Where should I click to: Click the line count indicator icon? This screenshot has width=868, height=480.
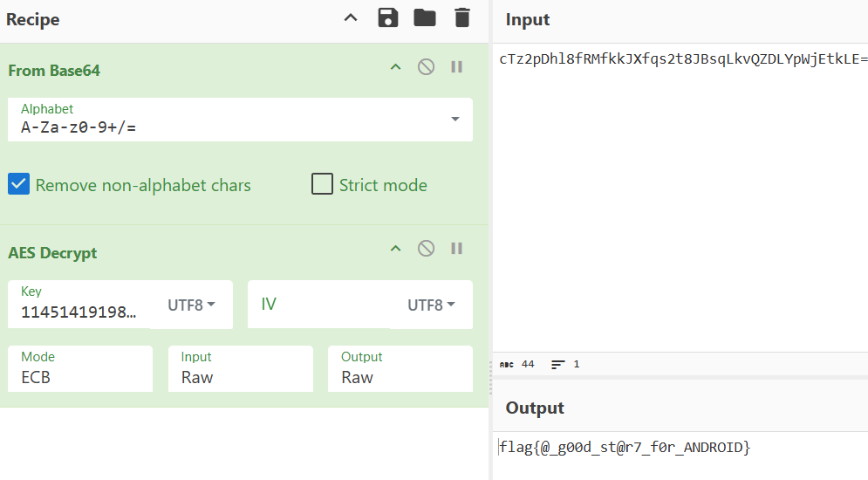click(x=558, y=364)
